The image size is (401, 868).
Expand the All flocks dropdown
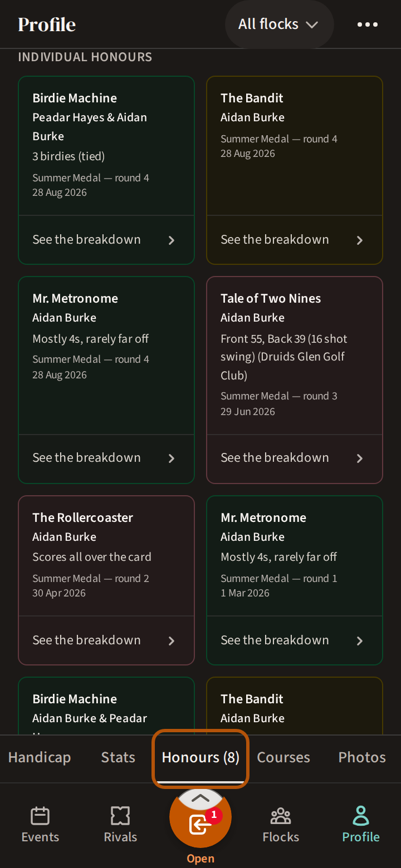pyautogui.click(x=278, y=24)
